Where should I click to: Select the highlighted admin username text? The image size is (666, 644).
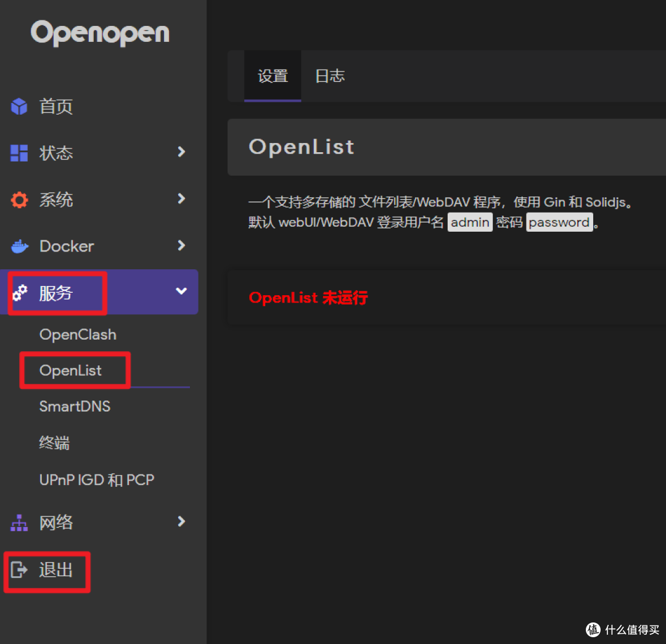(470, 222)
